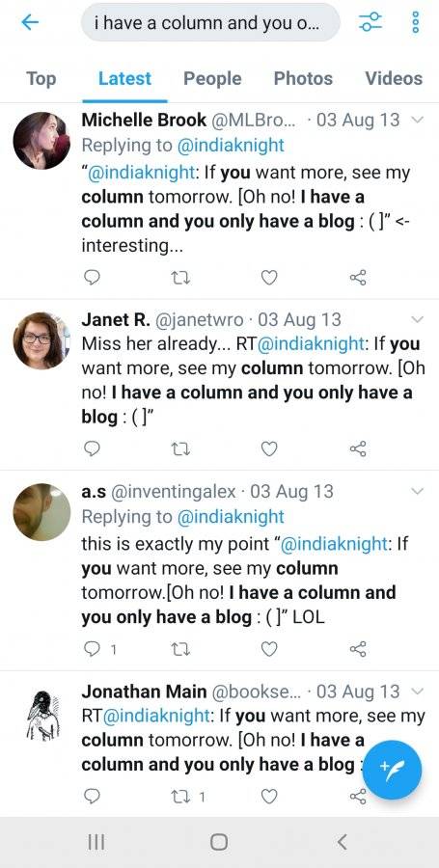The image size is (439, 868).
Task: Like the a.s @inventingalex tweet
Action: [269, 649]
